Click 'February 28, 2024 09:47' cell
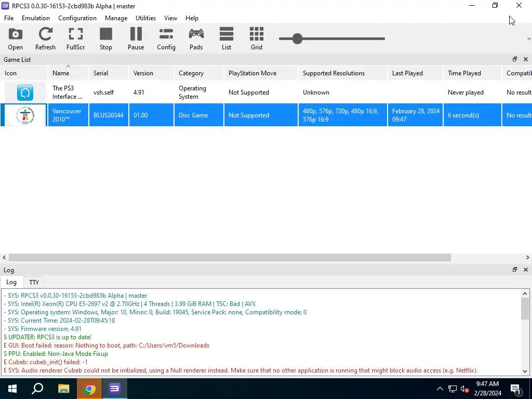The height and width of the screenshot is (399, 532). (x=415, y=115)
